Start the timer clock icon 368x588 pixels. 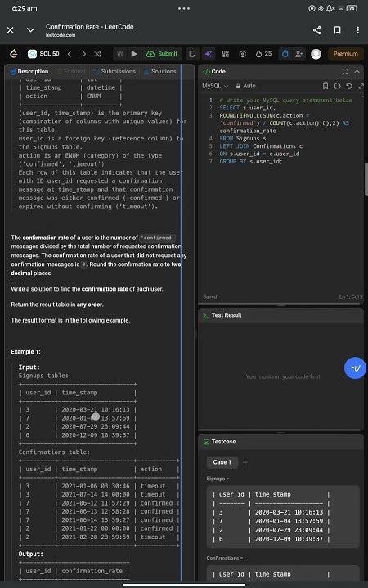285,54
